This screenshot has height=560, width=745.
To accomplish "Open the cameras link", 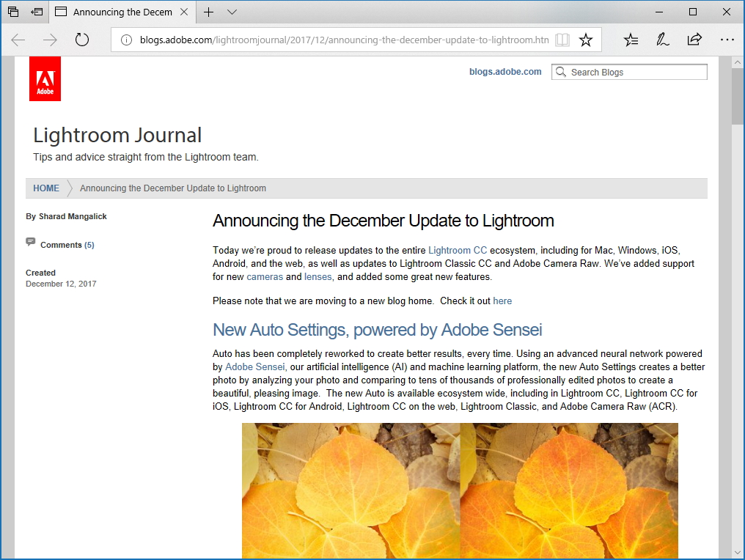I will click(265, 277).
